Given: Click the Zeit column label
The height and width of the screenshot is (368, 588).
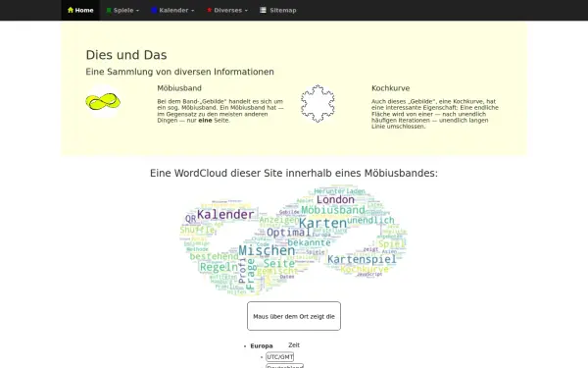Looking at the screenshot, I should [x=294, y=345].
